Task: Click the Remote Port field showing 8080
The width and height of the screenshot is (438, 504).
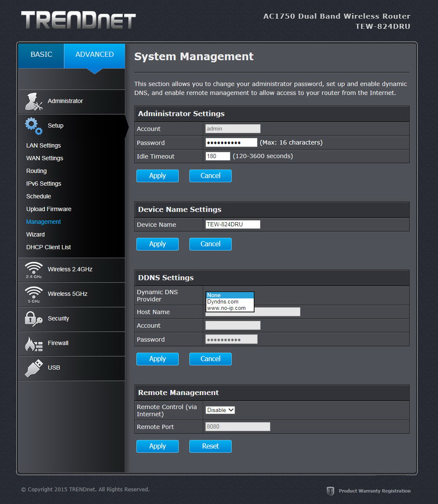Action: pos(238,426)
